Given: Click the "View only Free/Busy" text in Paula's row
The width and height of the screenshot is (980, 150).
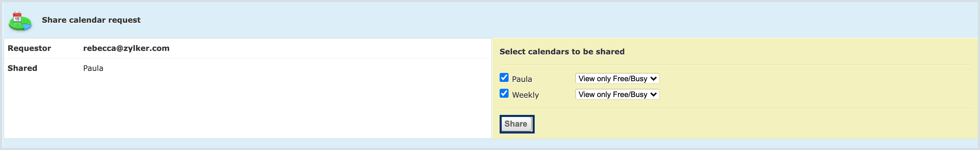Looking at the screenshot, I should (x=612, y=78).
